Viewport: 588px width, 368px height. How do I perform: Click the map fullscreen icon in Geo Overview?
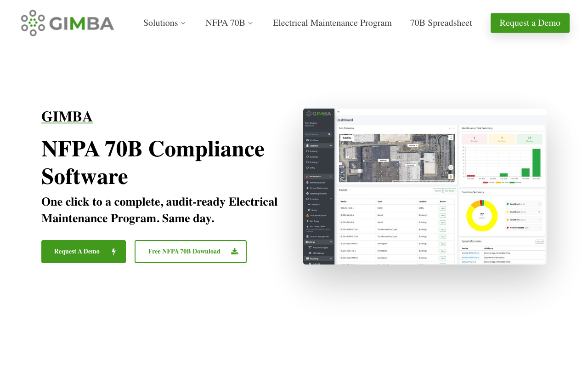click(x=451, y=138)
